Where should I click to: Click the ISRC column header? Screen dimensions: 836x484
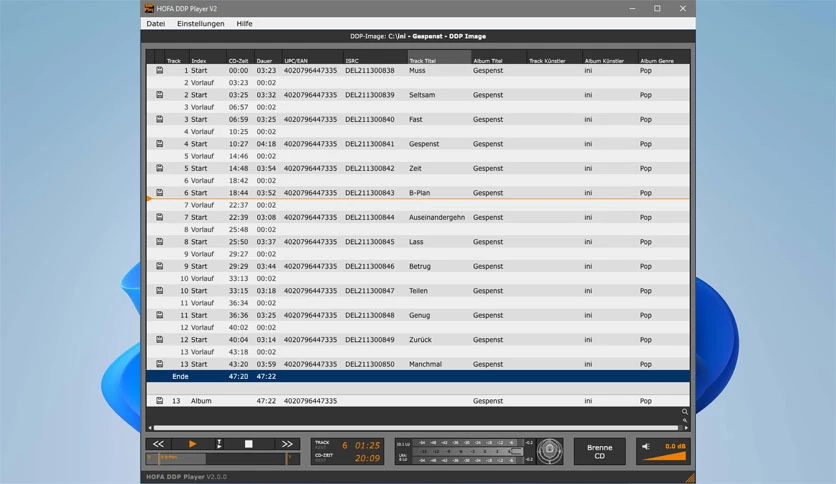375,58
